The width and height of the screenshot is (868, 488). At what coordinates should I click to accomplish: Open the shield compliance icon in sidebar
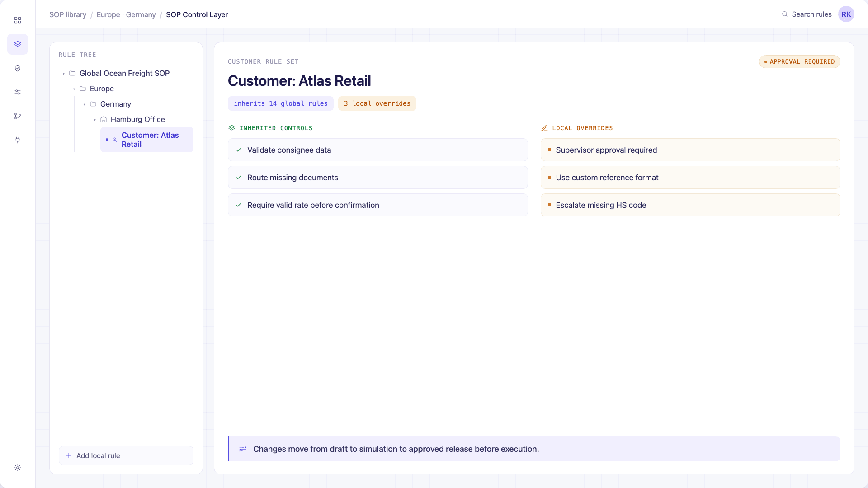coord(18,68)
